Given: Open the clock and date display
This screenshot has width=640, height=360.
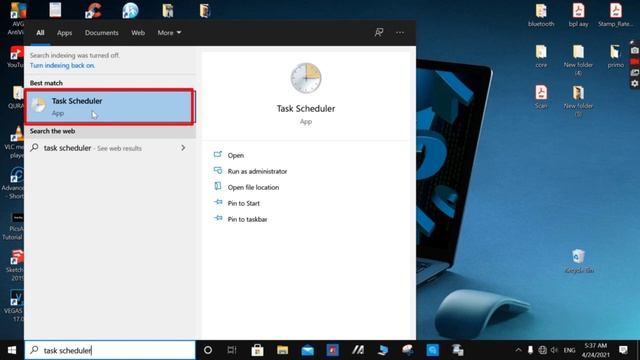Looking at the screenshot, I should pyautogui.click(x=596, y=350).
